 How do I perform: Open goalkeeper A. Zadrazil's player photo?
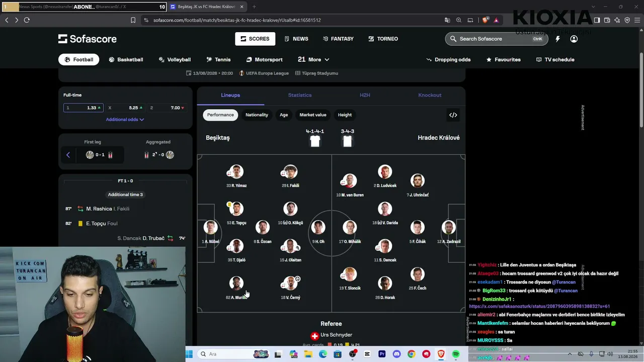[448, 227]
